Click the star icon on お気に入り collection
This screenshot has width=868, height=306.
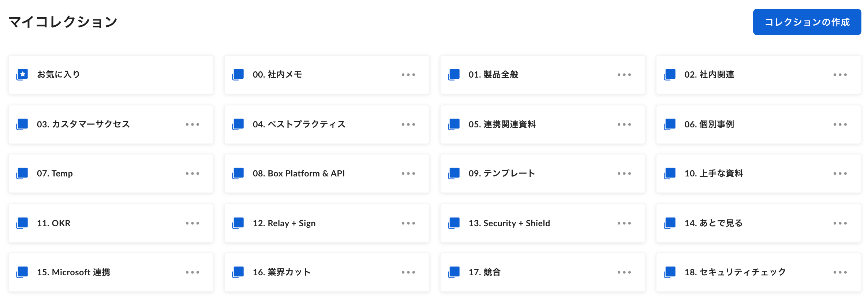point(23,74)
